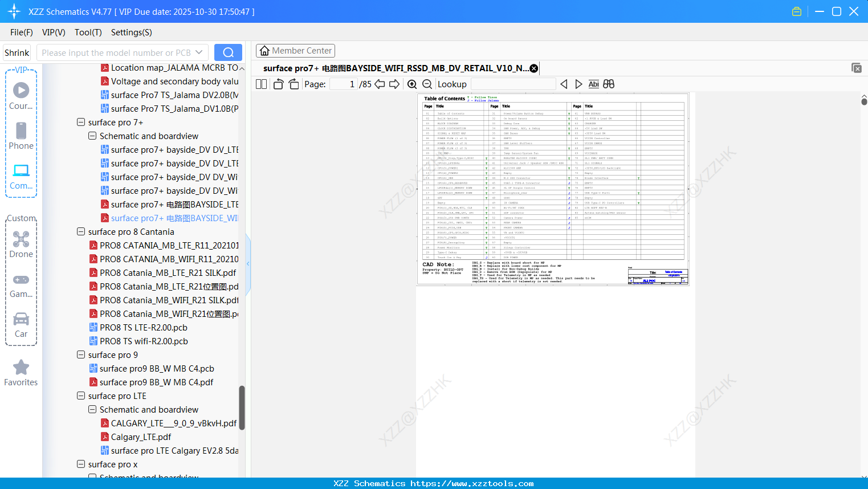The image size is (868, 489).
Task: Open PRO8 TS LTE-R2.00.pcb file
Action: click(138, 327)
